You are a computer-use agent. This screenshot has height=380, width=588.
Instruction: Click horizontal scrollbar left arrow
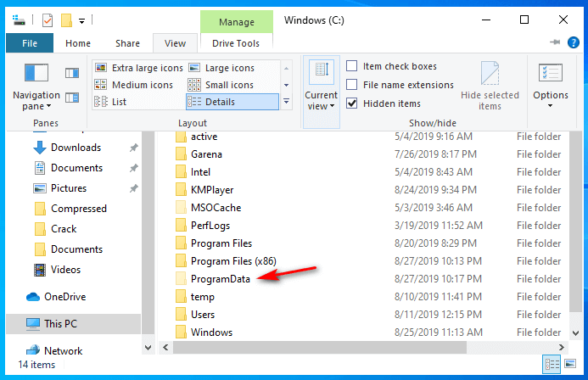[165, 348]
